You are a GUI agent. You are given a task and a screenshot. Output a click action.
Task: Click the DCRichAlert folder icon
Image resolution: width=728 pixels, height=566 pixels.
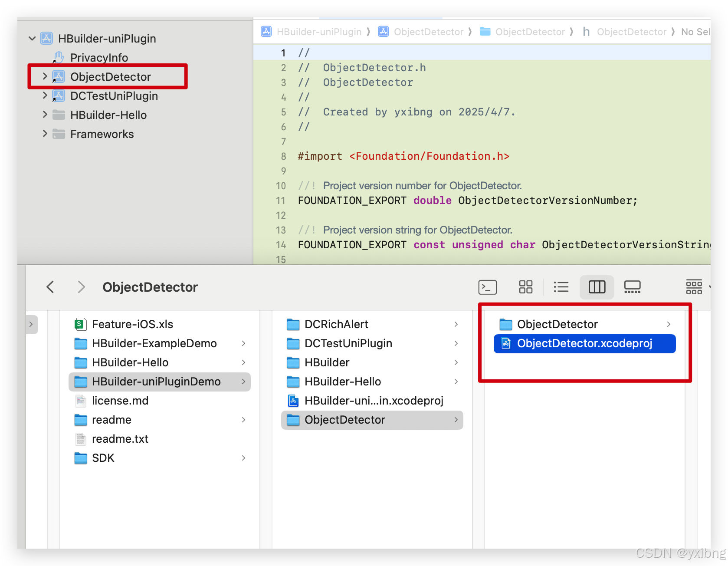tap(293, 324)
